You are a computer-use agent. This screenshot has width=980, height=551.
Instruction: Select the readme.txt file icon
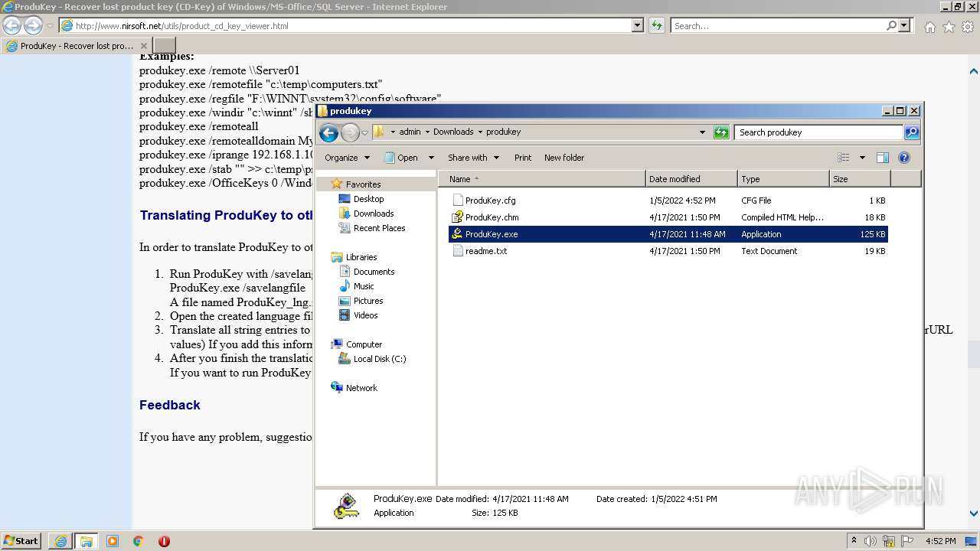pyautogui.click(x=458, y=251)
